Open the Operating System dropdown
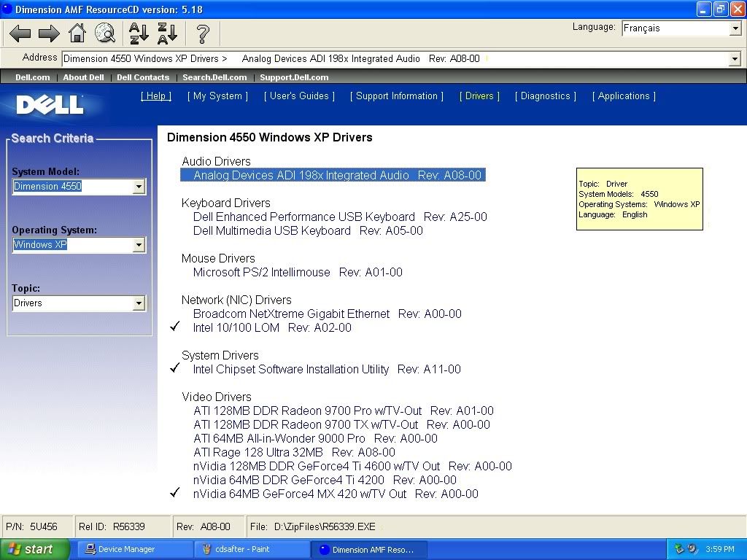Screen dimensions: 747x560 139,245
